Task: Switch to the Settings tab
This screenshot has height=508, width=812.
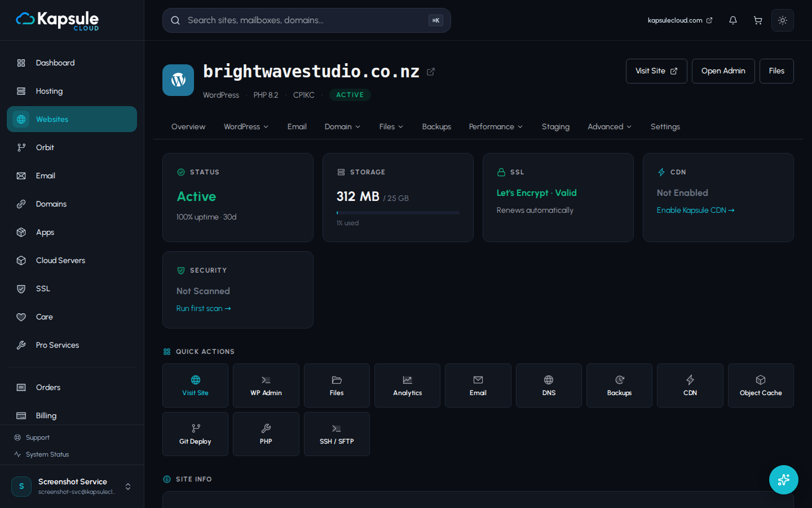Action: 665,126
